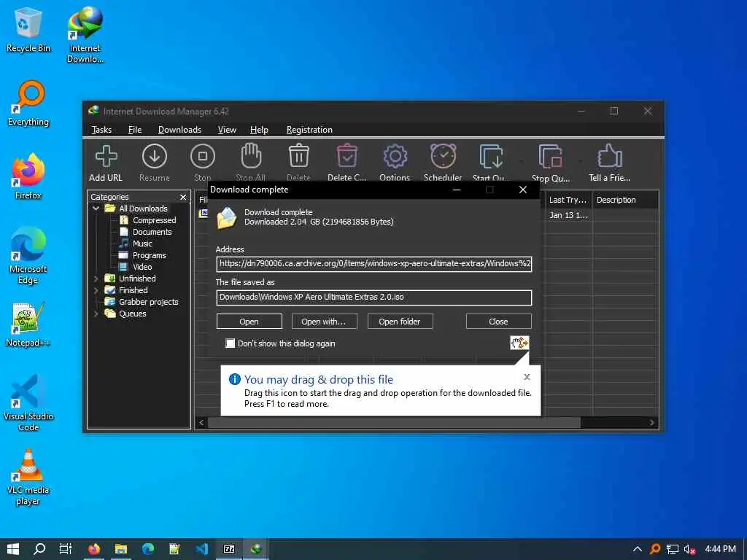747x560 pixels.
Task: Click the Add URL toolbar icon
Action: pos(106,157)
